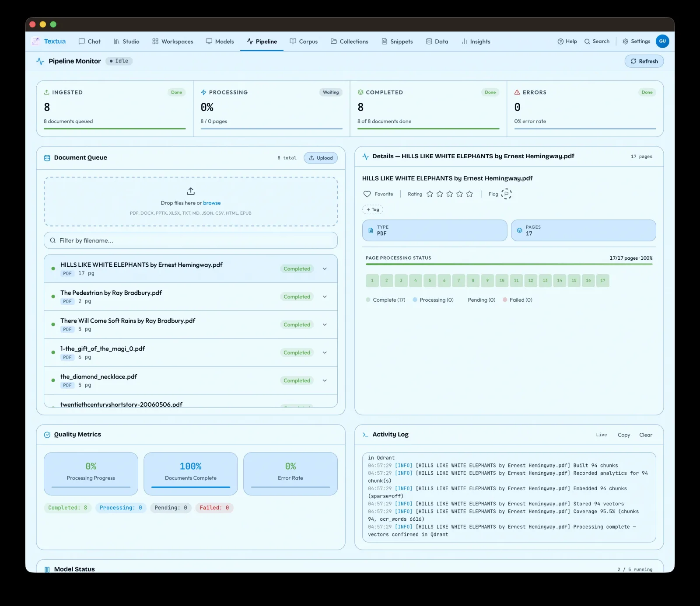The width and height of the screenshot is (700, 606).
Task: Switch to the Studio tab
Action: [x=126, y=42]
